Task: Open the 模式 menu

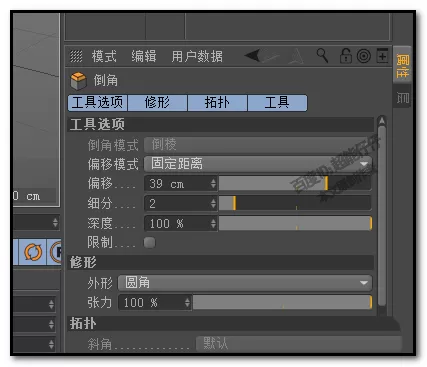Action: point(104,56)
